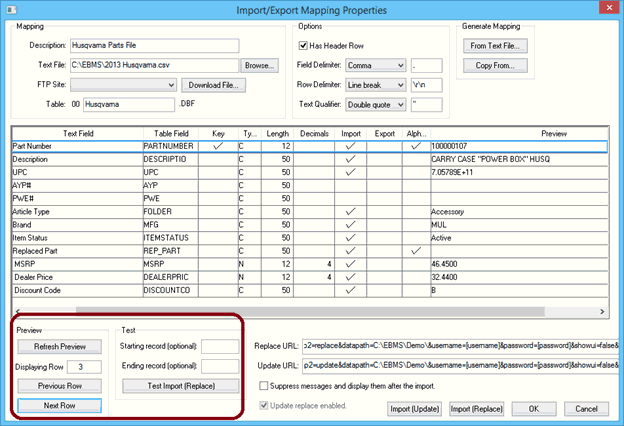Click the Import (Update) button
Screen dimensions: 624x426
pos(414,409)
